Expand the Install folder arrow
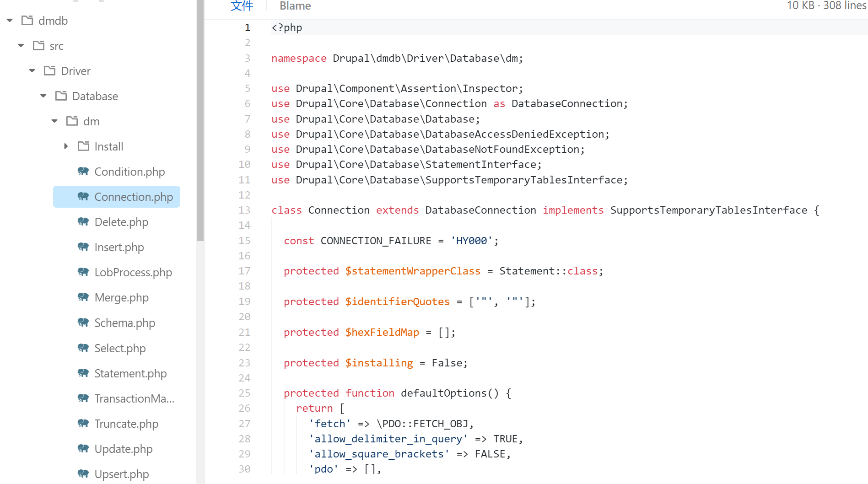 (66, 146)
